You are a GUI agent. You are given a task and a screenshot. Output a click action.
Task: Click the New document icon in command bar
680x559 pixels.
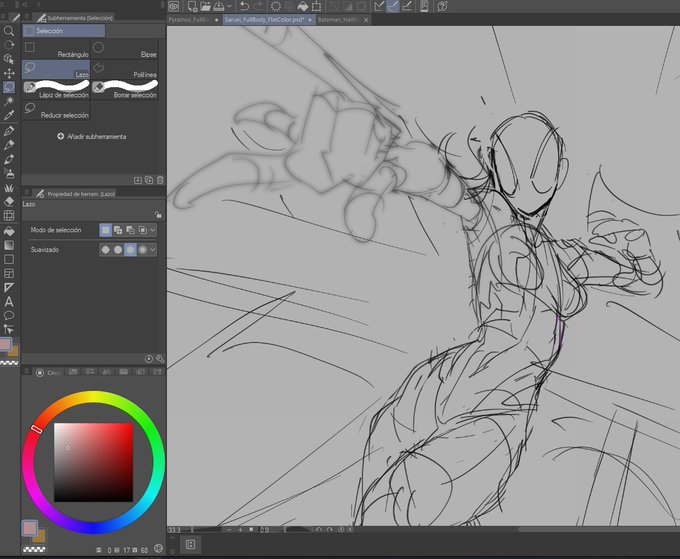coord(192,6)
